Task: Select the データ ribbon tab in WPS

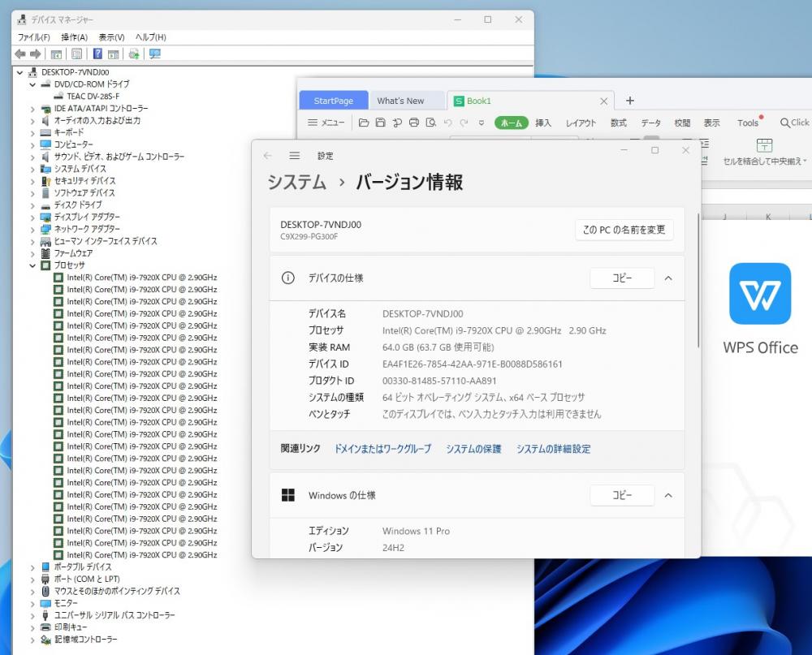Action: point(651,123)
